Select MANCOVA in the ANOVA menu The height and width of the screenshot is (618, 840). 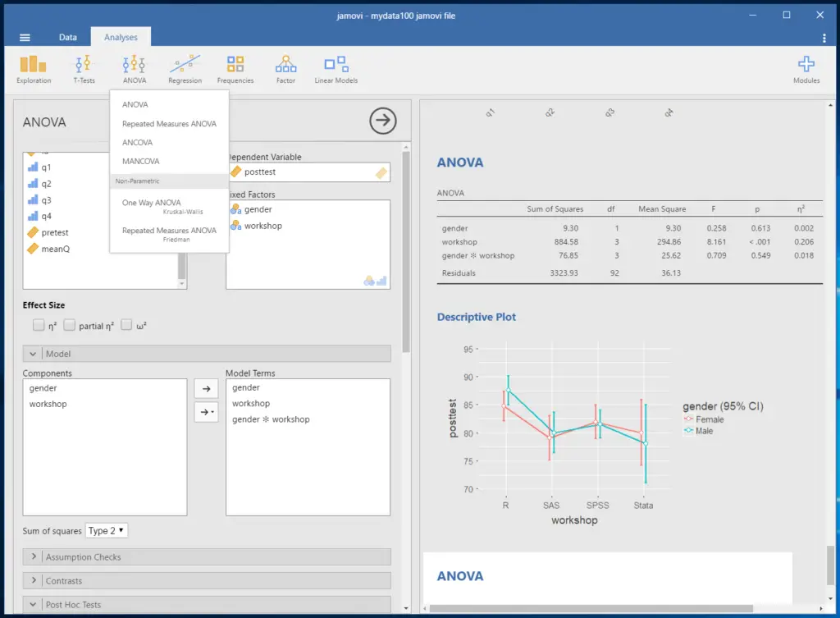pos(141,162)
